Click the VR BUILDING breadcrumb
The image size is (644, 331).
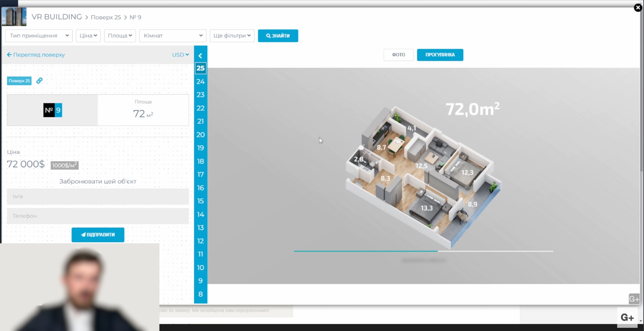[x=57, y=17]
